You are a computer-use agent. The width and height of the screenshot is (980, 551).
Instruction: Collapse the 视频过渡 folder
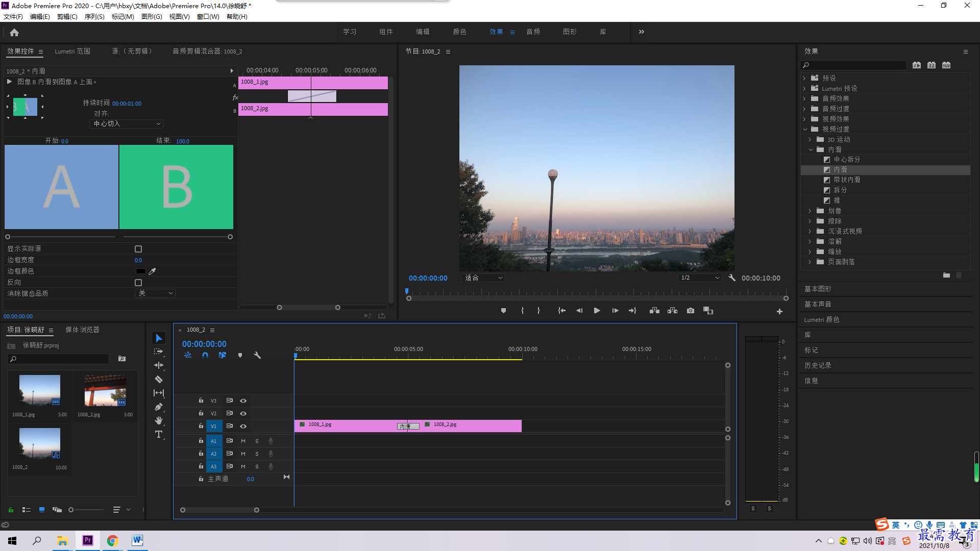(x=804, y=130)
